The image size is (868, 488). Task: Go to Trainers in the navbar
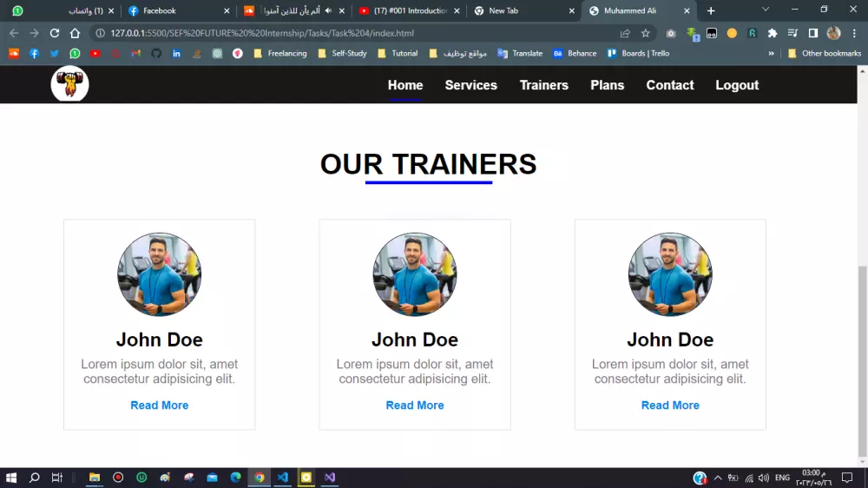[x=544, y=85]
